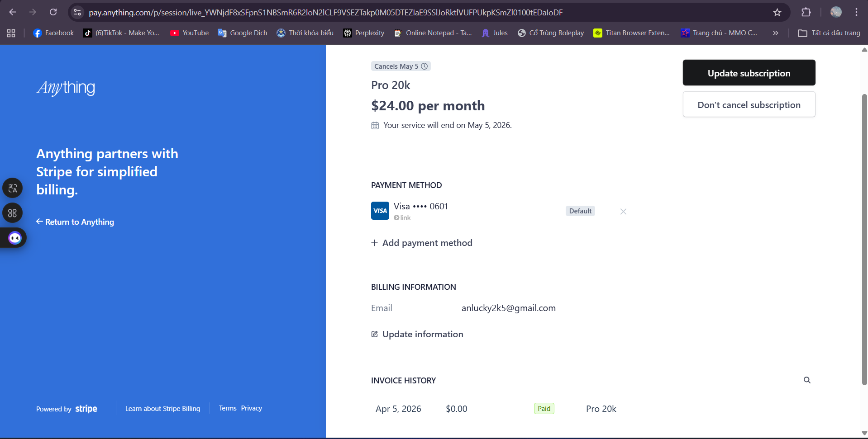Open the translate sidebar icon on the left
The width and height of the screenshot is (868, 439).
pyautogui.click(x=12, y=188)
